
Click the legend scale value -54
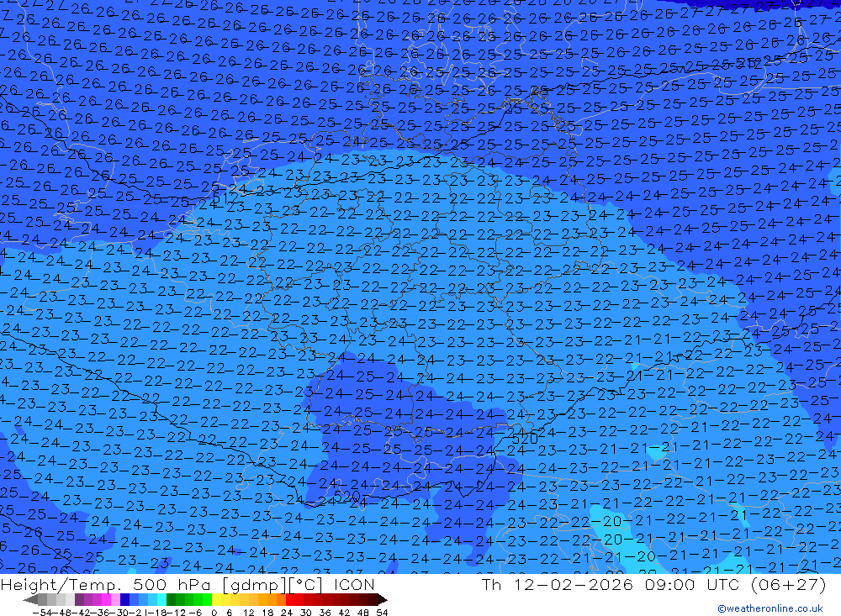(x=43, y=613)
